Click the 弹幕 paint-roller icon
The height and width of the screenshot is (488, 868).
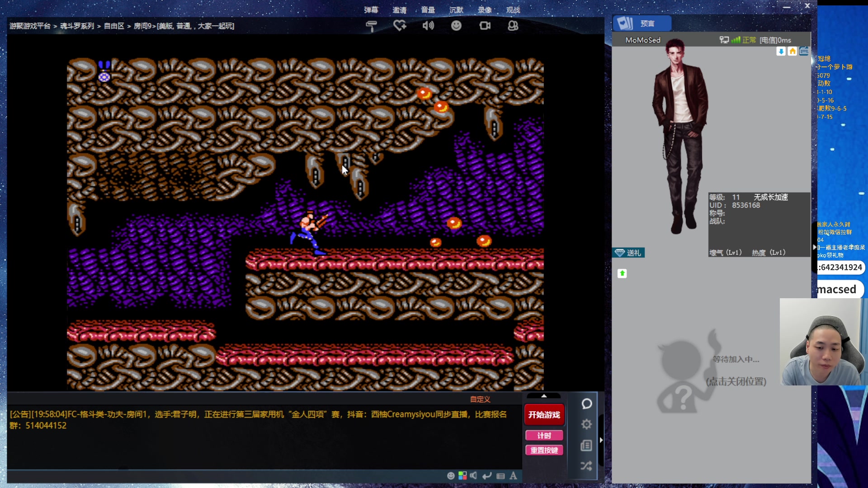pyautogui.click(x=371, y=26)
